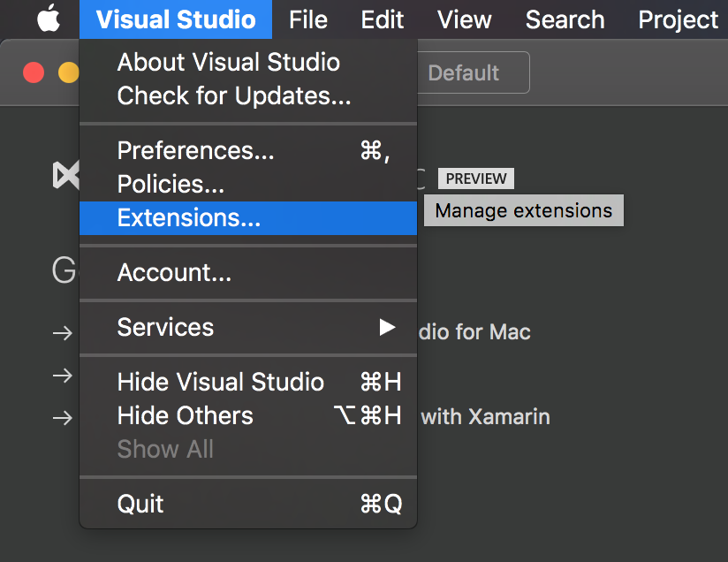Open the File menu
Viewport: 728px width, 562px height.
point(308,19)
